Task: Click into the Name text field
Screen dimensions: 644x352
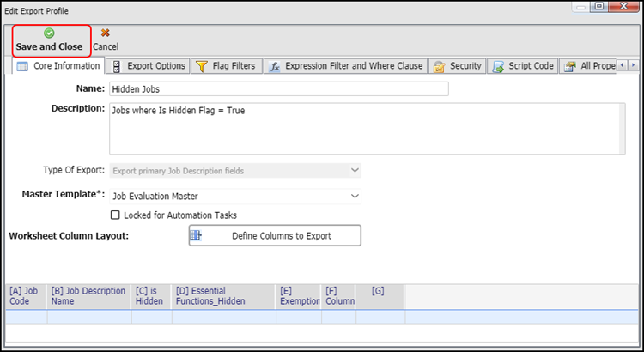Action: (x=278, y=89)
